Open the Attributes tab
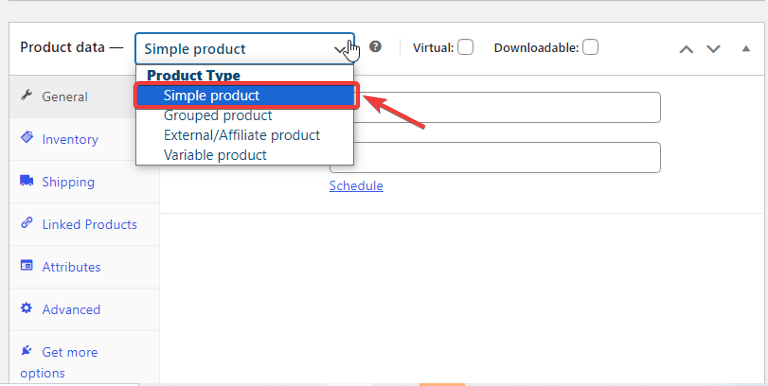This screenshot has width=768, height=386. 84,267
